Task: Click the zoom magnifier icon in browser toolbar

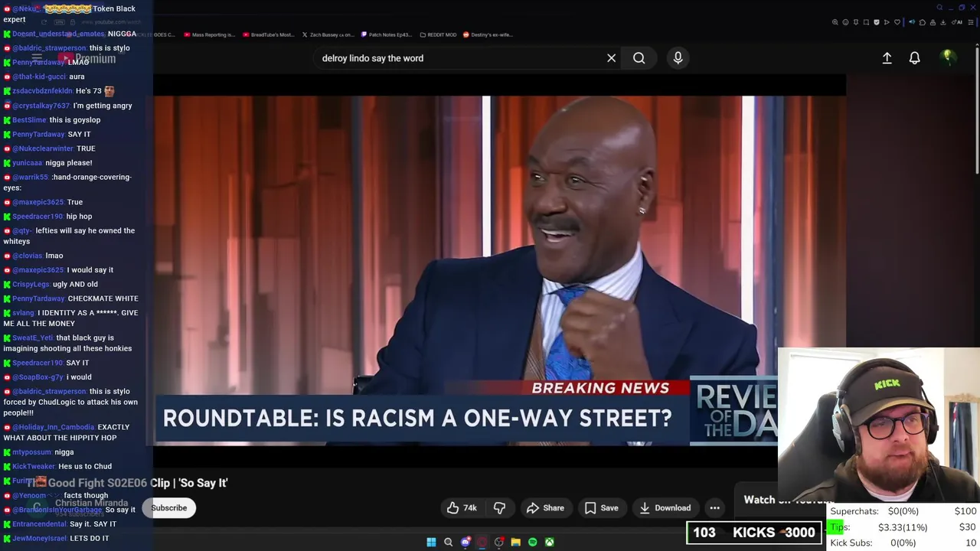Action: (x=835, y=22)
